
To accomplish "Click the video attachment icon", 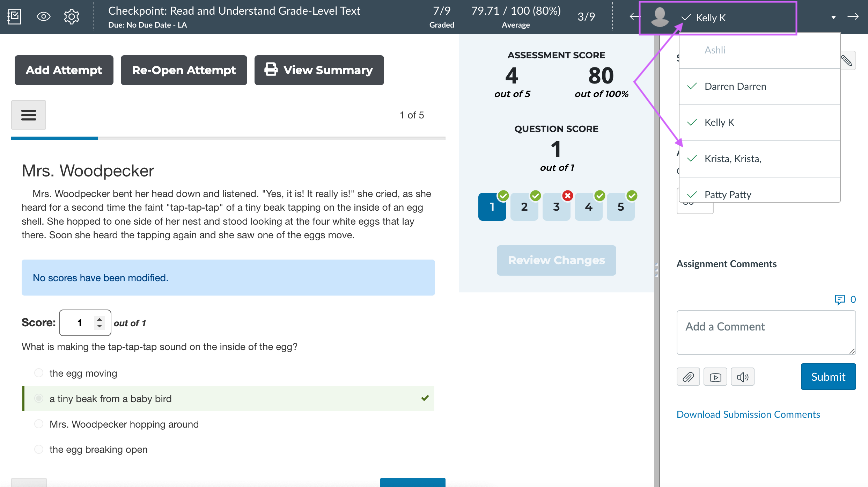I will click(715, 377).
